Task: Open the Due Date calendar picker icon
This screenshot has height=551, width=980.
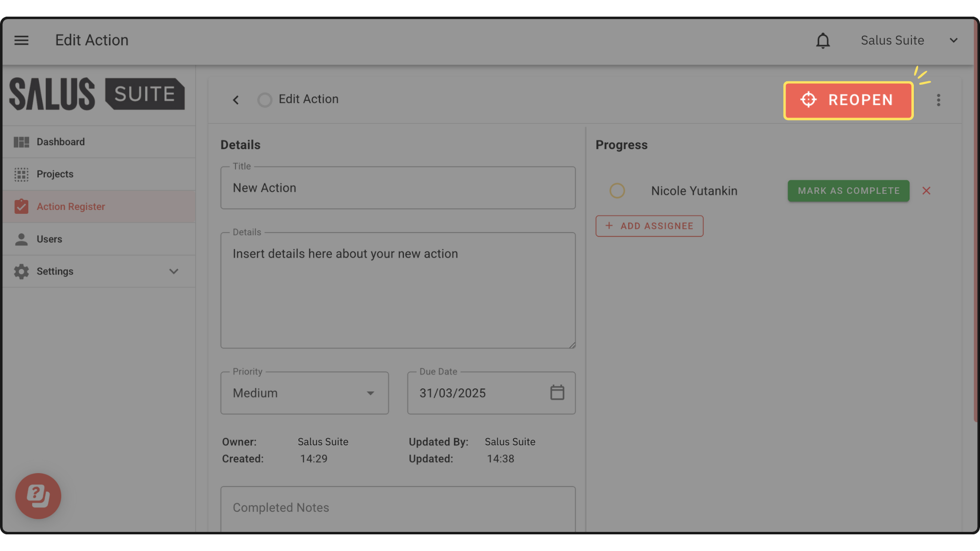Action: pos(557,392)
